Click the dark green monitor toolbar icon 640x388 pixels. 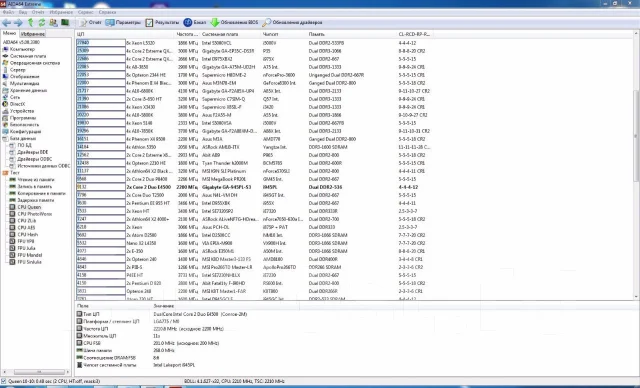[x=65, y=22]
